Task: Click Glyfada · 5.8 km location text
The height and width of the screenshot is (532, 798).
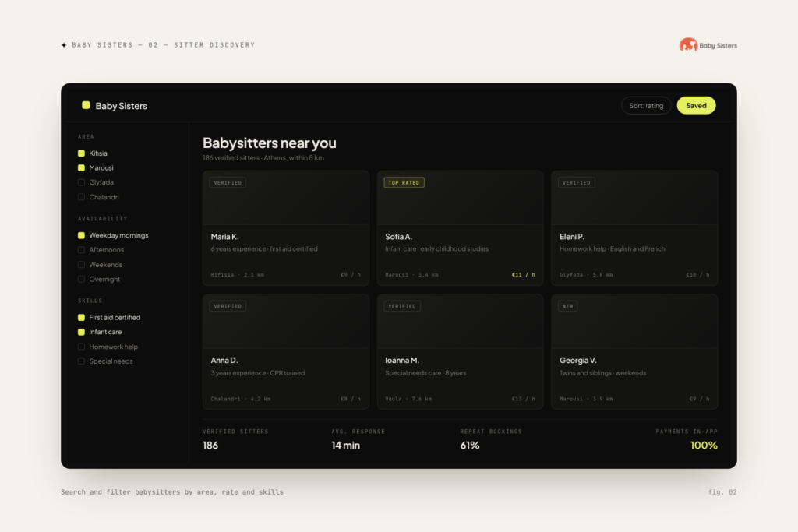Action: (x=586, y=275)
